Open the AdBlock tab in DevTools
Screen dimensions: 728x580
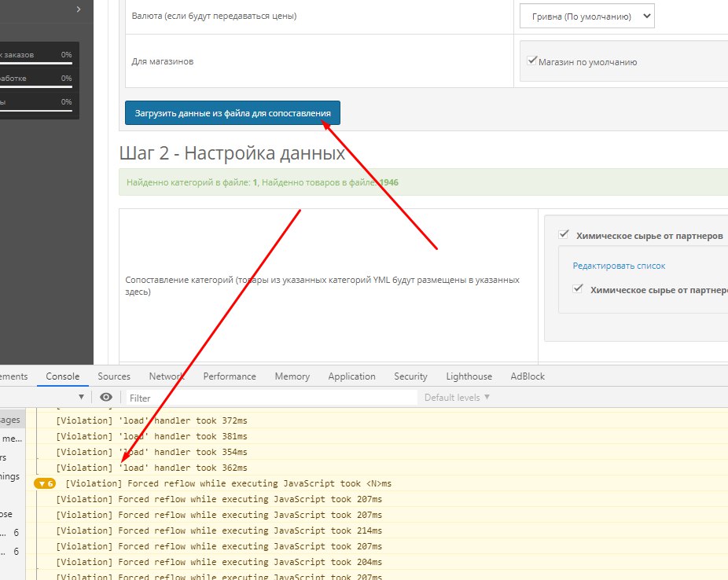528,376
